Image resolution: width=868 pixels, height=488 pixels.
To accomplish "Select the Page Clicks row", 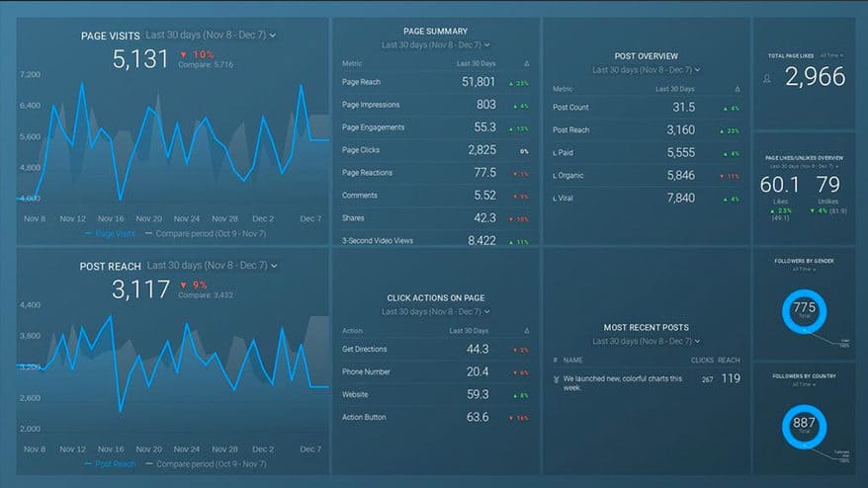I will (x=435, y=150).
